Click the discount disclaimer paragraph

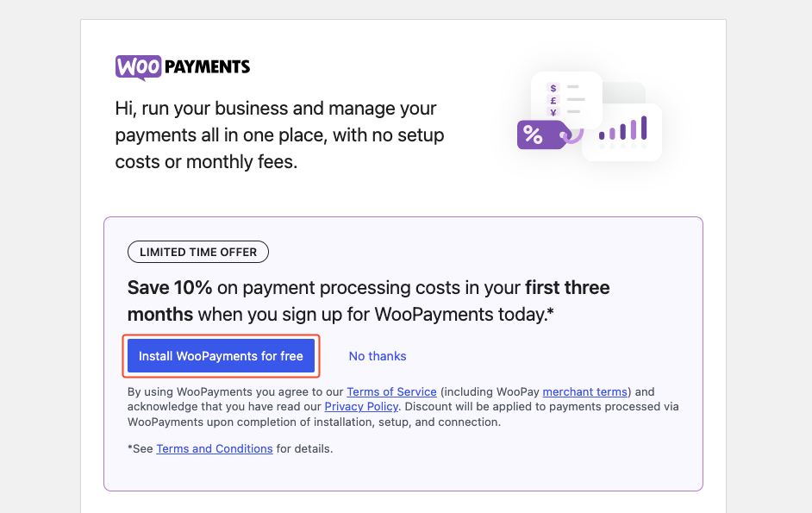(403, 407)
